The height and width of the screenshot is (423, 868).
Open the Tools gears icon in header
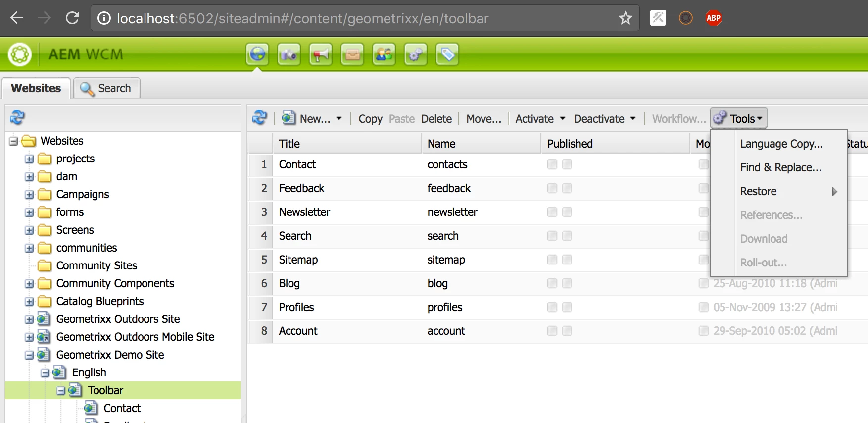click(416, 54)
